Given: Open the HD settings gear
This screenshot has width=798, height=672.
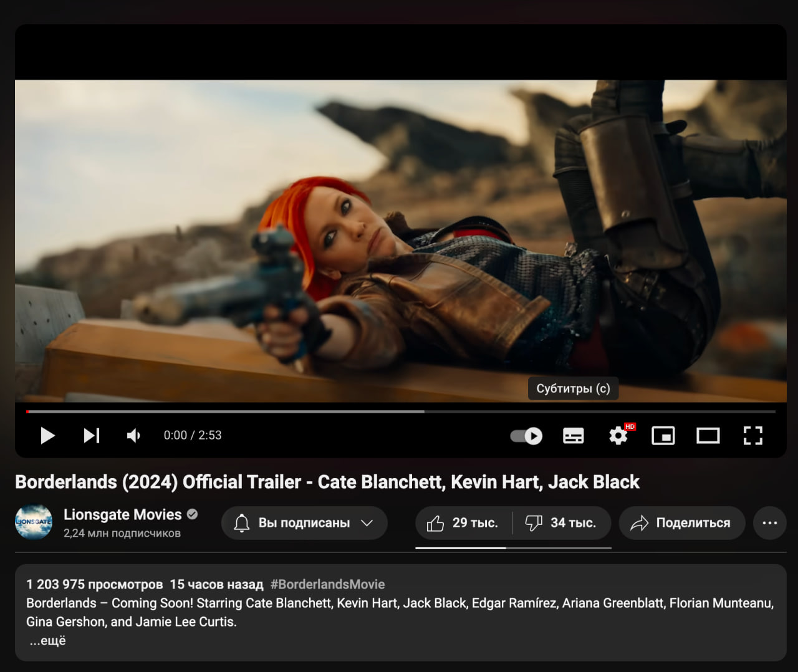Looking at the screenshot, I should (x=618, y=435).
